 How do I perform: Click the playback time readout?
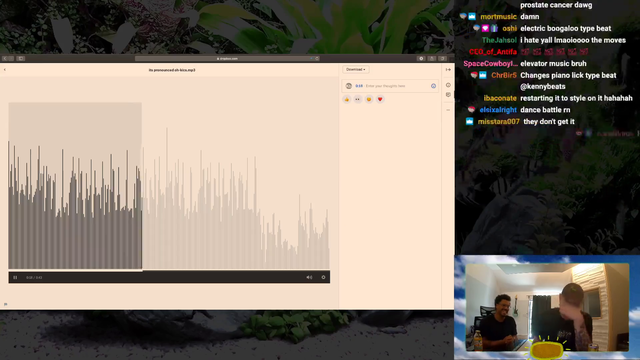click(x=34, y=278)
